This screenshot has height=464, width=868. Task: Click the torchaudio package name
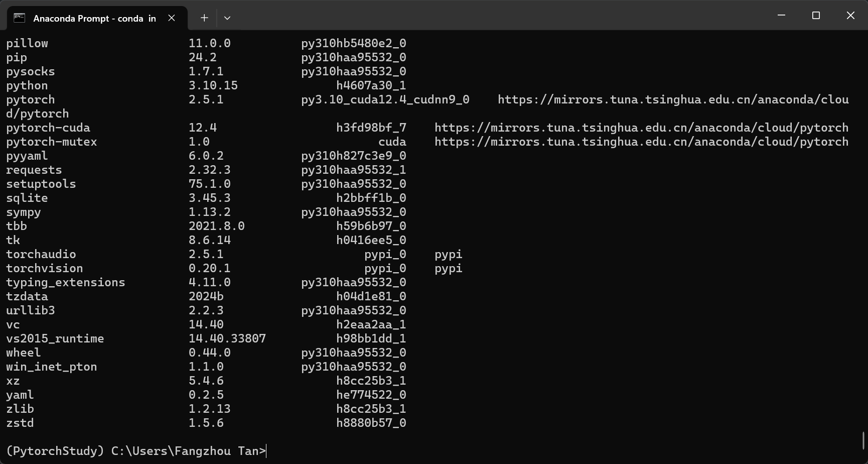41,254
